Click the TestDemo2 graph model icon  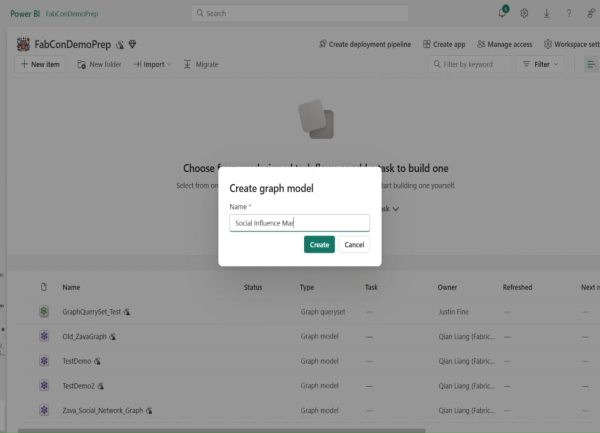[44, 385]
